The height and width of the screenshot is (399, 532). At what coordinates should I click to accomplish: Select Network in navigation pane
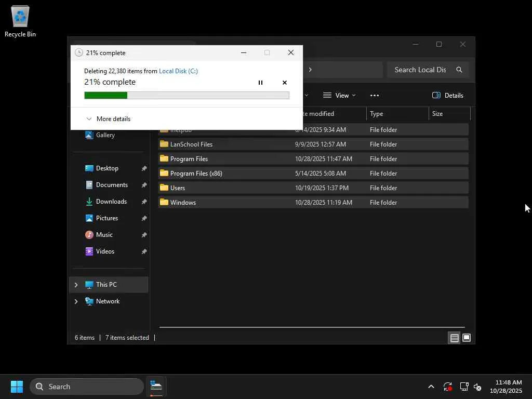(108, 301)
